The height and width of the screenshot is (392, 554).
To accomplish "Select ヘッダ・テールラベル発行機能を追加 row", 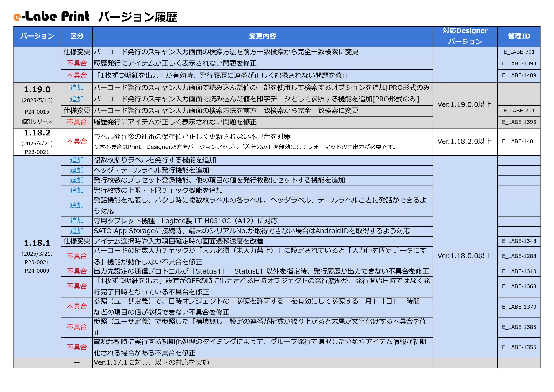I will pos(262,170).
